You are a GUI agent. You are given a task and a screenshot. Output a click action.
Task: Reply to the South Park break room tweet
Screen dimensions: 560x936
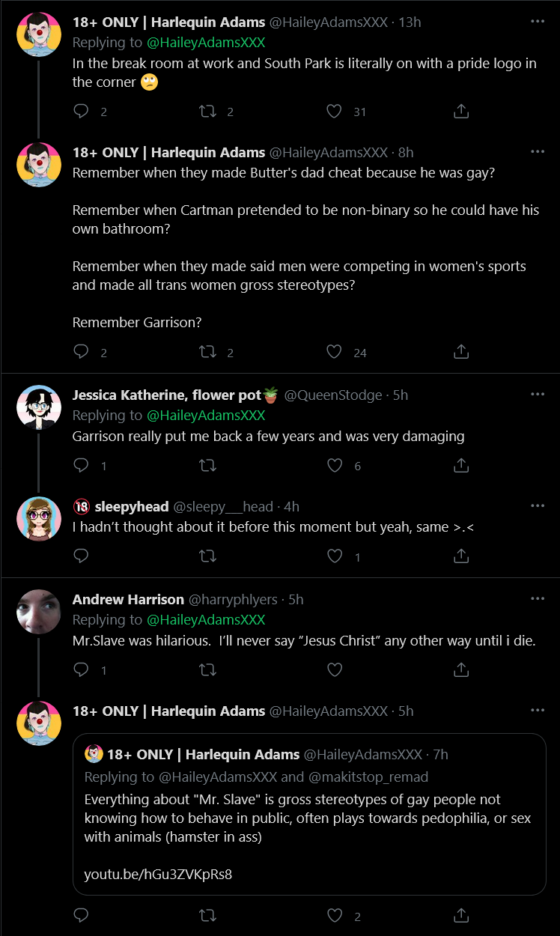tap(82, 112)
